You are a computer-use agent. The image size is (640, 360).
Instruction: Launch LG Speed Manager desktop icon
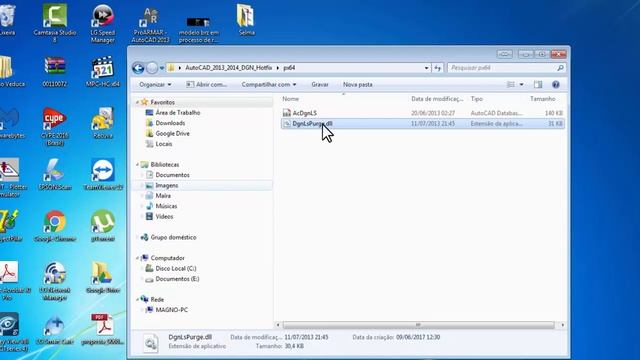[x=102, y=23]
